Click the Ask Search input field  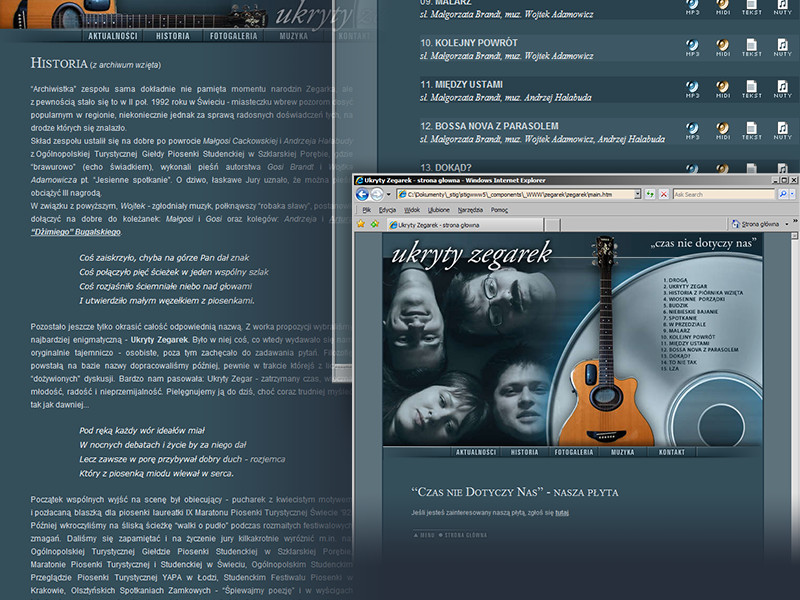click(x=723, y=194)
